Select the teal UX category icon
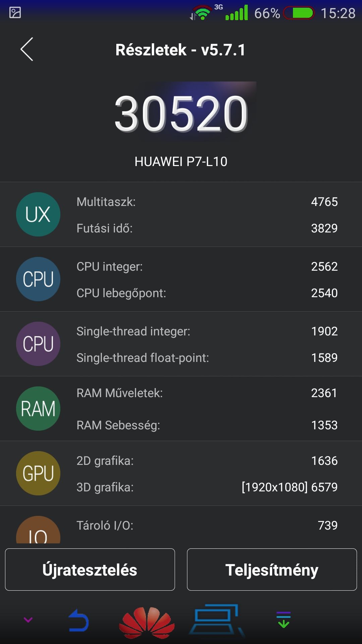362x644 pixels. [x=38, y=214]
